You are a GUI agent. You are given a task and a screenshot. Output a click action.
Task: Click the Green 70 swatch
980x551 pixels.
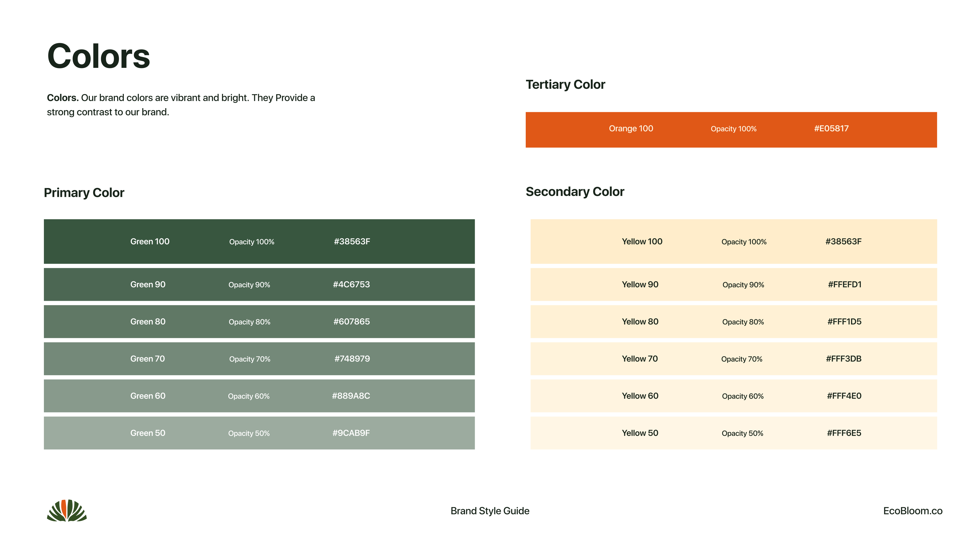pyautogui.click(x=259, y=359)
